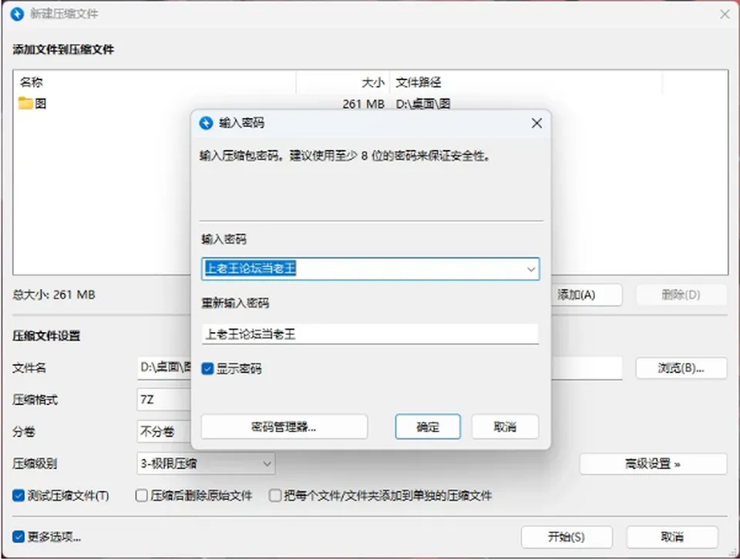Focus the 输入密码 input field
Image resolution: width=740 pixels, height=560 pixels.
point(371,269)
